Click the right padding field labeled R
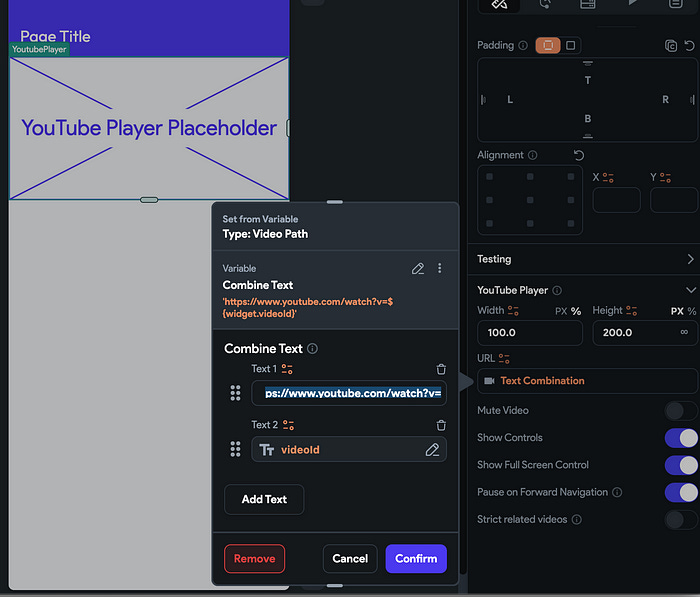 (665, 100)
